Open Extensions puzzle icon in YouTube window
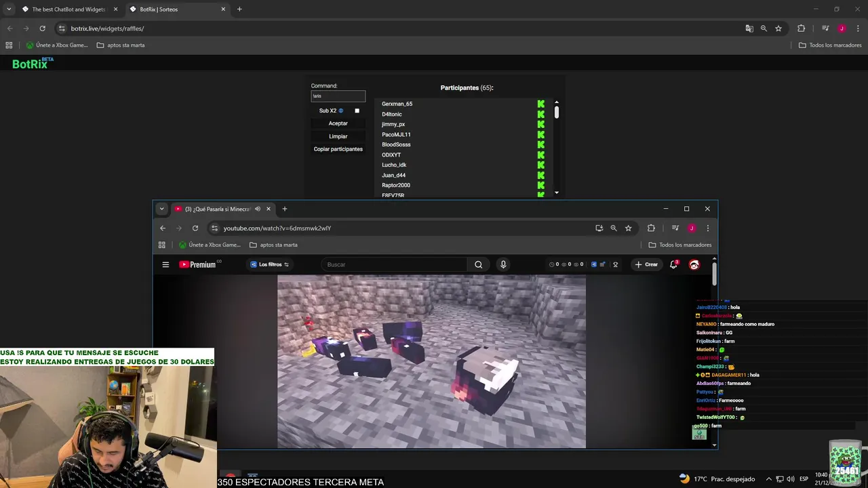This screenshot has height=488, width=868. point(651,228)
